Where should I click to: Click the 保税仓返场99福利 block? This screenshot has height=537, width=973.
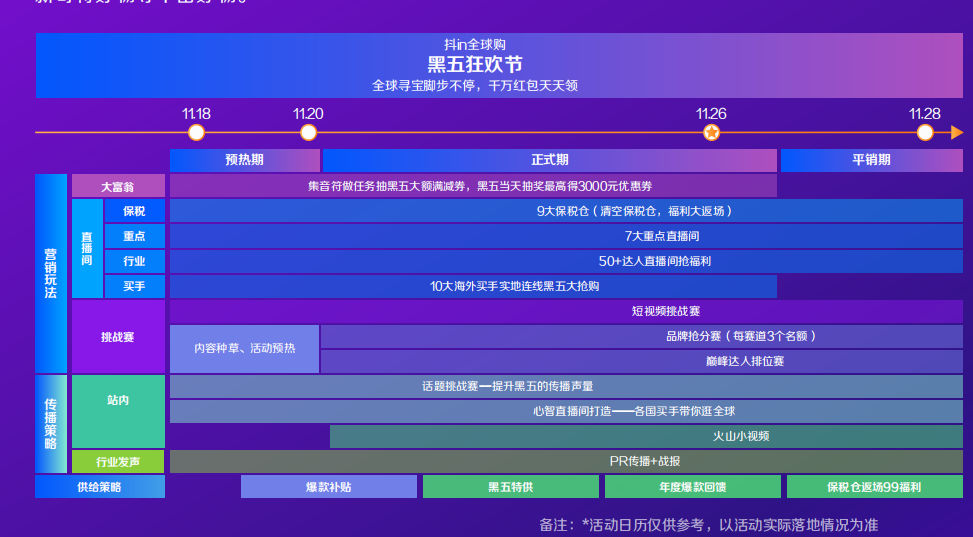coord(875,487)
